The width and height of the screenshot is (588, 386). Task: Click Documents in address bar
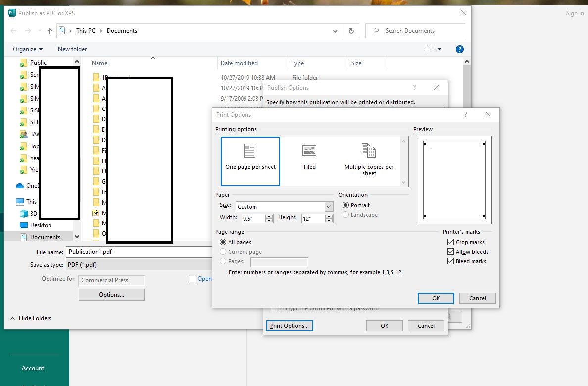click(122, 31)
